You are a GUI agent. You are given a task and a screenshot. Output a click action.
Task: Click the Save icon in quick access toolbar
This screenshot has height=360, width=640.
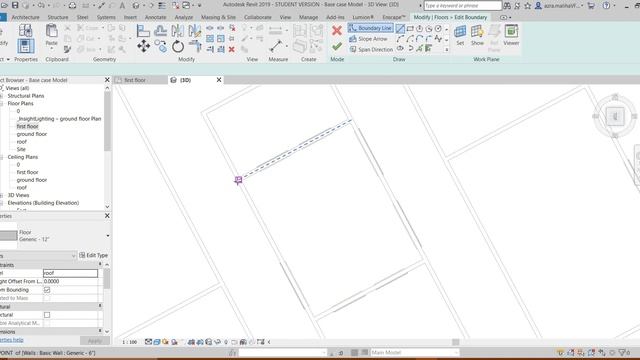coord(15,5)
